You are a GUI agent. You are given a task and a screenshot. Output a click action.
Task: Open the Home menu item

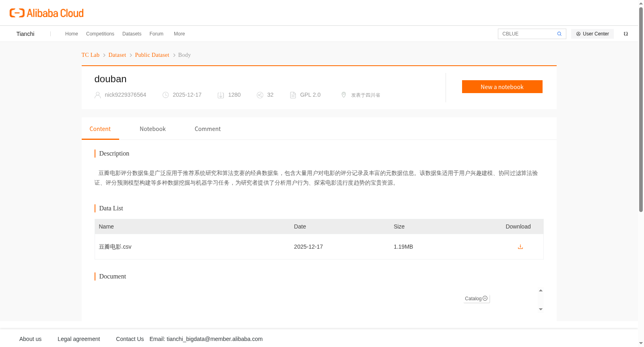pyautogui.click(x=72, y=34)
